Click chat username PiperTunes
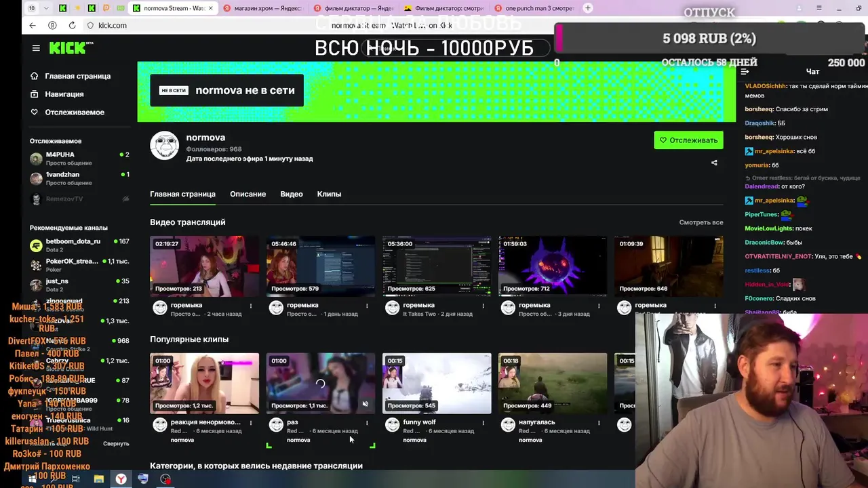 pos(762,214)
